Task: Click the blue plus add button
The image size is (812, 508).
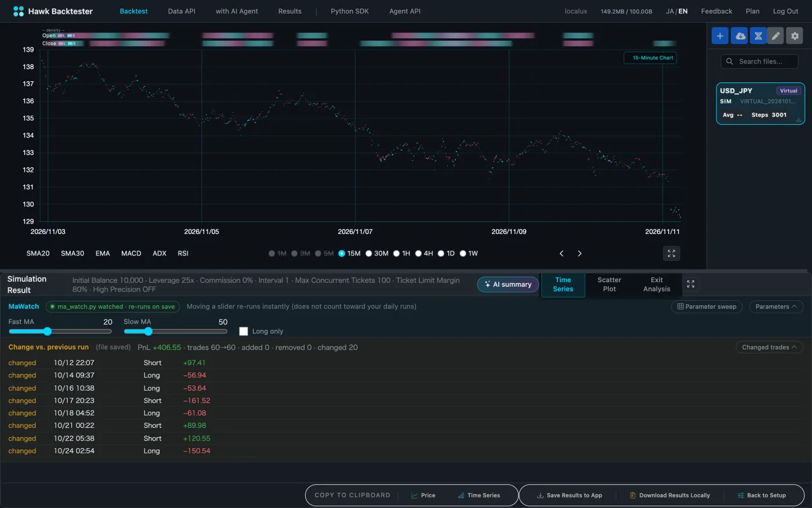Action: point(720,36)
